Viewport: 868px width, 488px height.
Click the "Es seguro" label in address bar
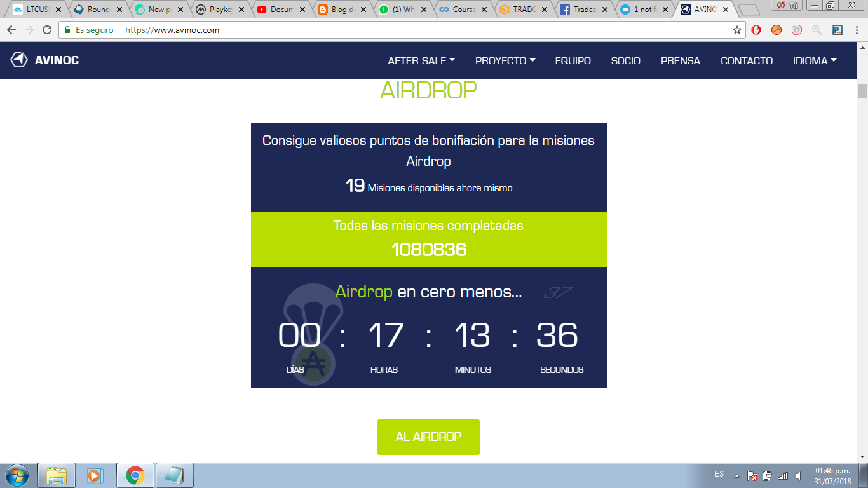click(94, 30)
